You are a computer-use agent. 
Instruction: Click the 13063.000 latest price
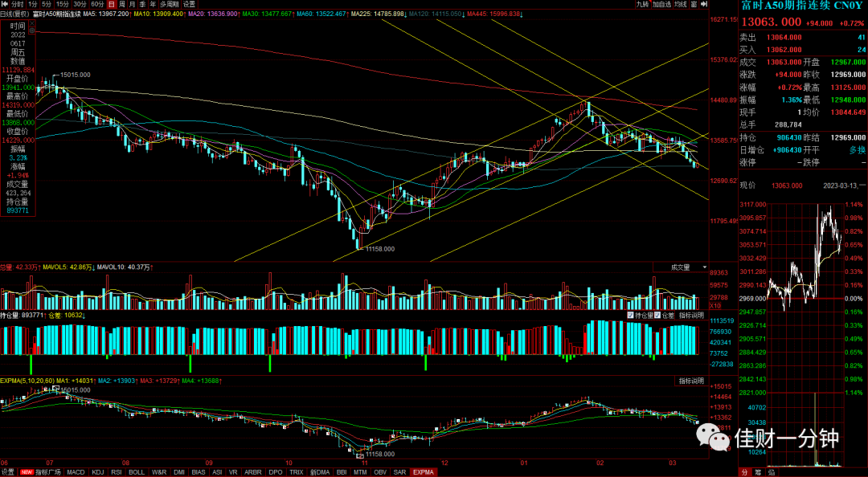[771, 22]
